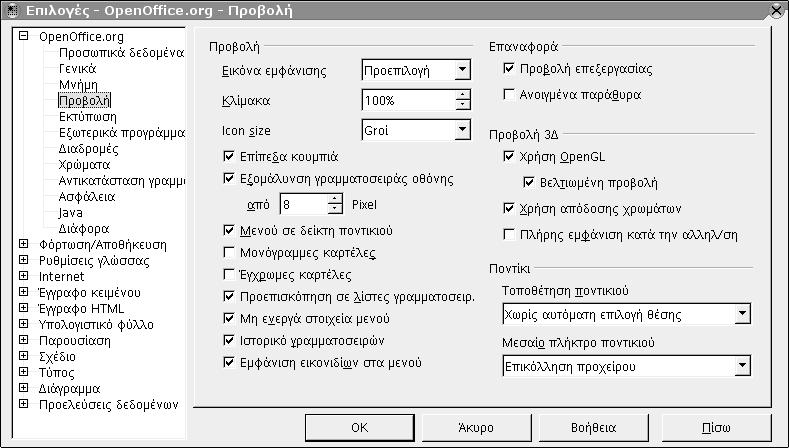Select Διάφορα in the tree
Screen dimensions: 789x448
pyautogui.click(x=84, y=229)
